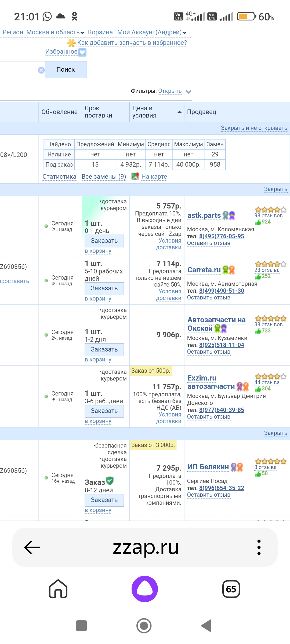The width and height of the screenshot is (290, 644).
Task: Click Закрыть и не открывать link
Action: coord(254,128)
